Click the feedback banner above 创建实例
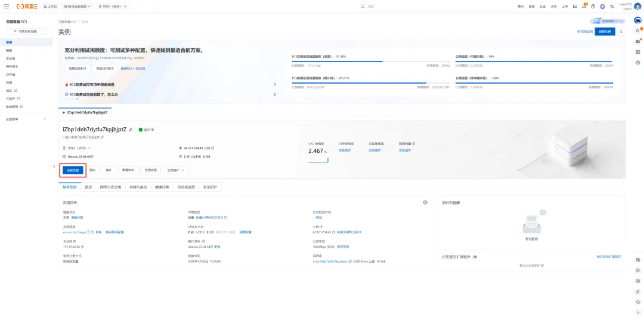Viewport: 644px width, 320px height. click(608, 21)
